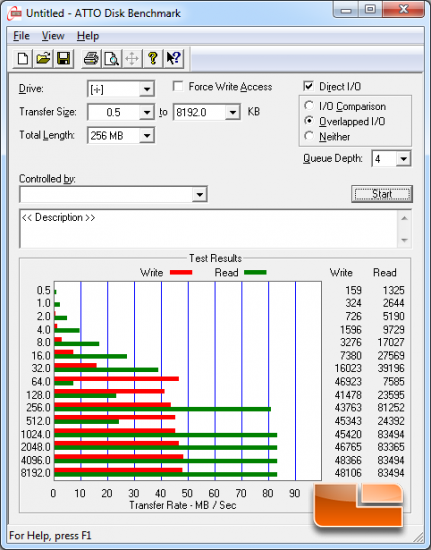Click the 8192.0 green read bar
Viewport: 431px width, 550px height.
(x=166, y=475)
